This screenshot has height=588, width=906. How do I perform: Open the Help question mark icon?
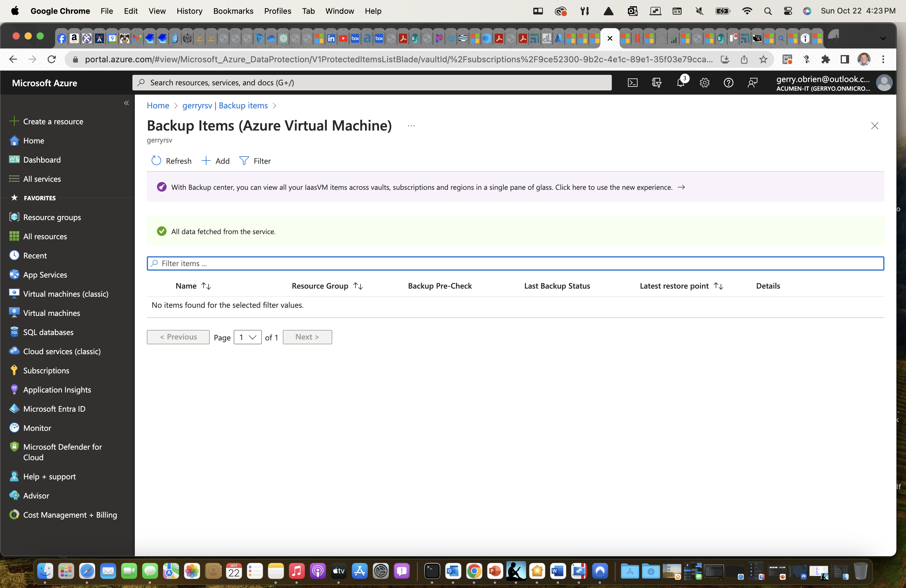(x=728, y=83)
